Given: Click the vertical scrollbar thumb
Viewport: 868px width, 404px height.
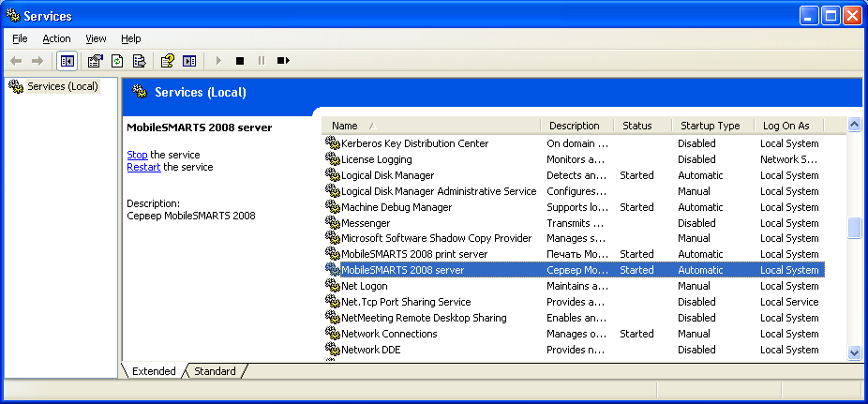Looking at the screenshot, I should click(x=855, y=229).
